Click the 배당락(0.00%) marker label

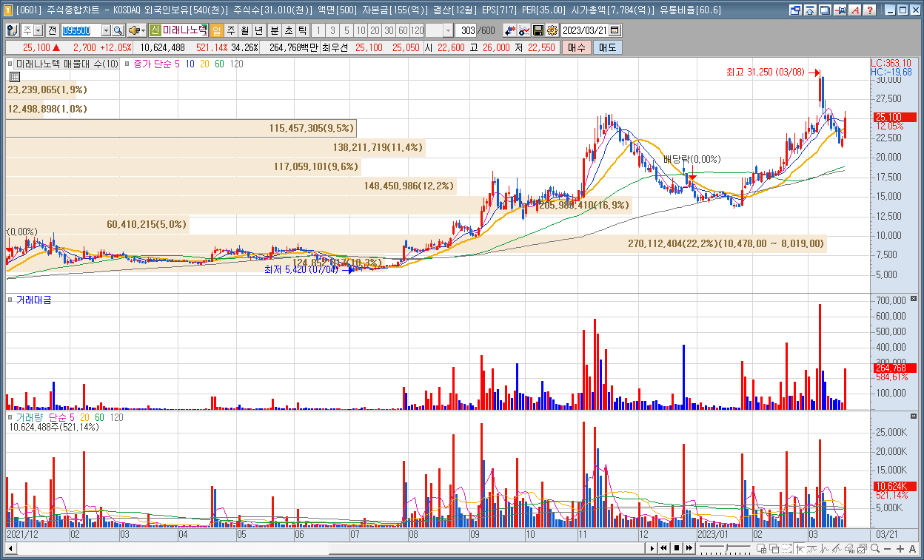692,159
